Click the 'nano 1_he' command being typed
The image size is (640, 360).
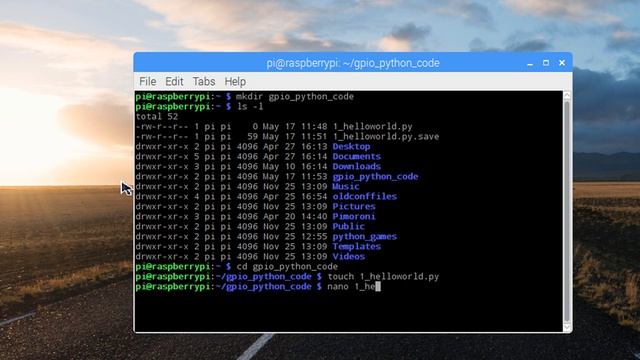[351, 287]
